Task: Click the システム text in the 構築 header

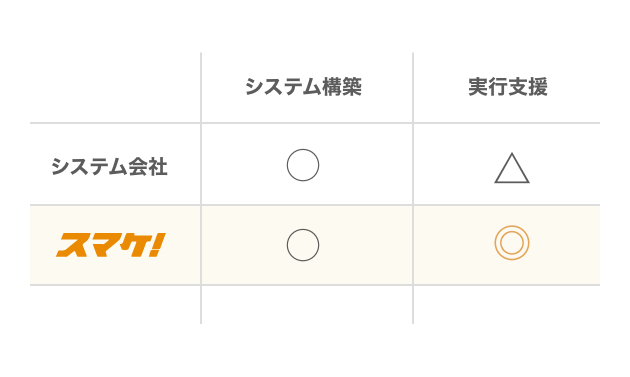Action: [x=284, y=87]
